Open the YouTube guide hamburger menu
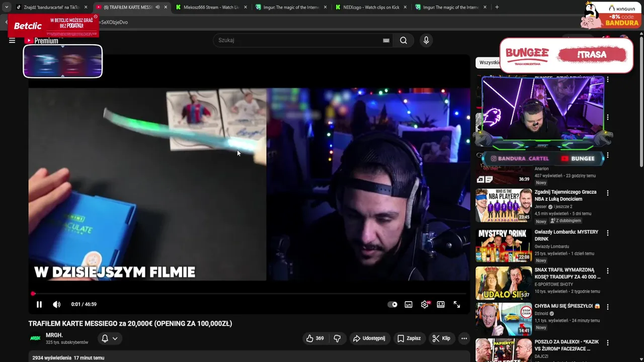Viewport: 644px width, 362px height. pos(12,41)
